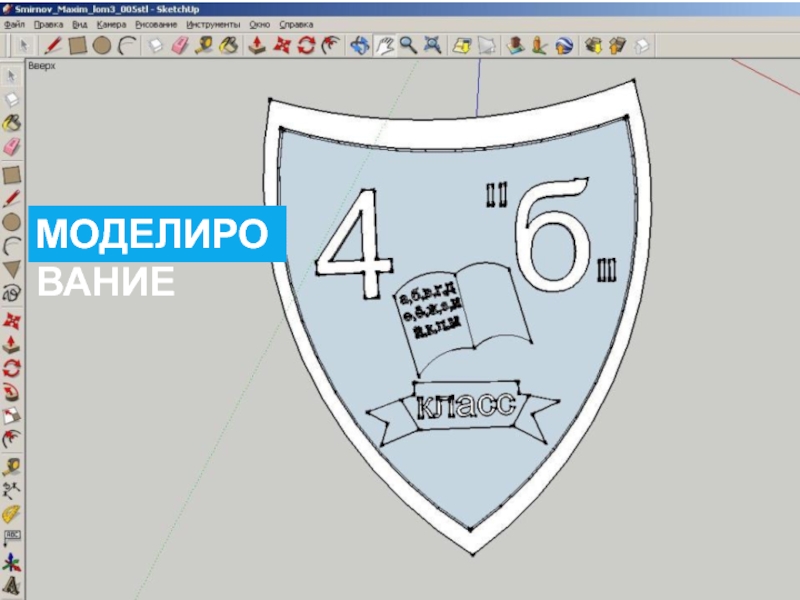Select the pink Eraser in horizontal toolbar
The height and width of the screenshot is (600, 800).
click(180, 46)
